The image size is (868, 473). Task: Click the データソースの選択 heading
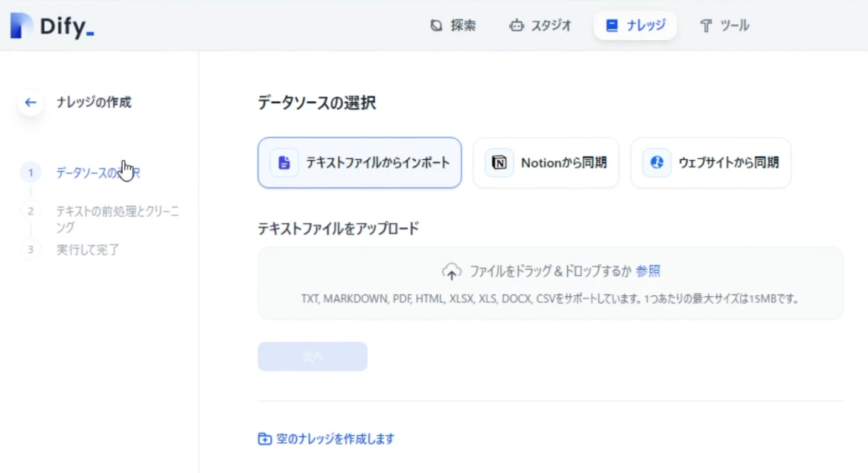pyautogui.click(x=316, y=103)
